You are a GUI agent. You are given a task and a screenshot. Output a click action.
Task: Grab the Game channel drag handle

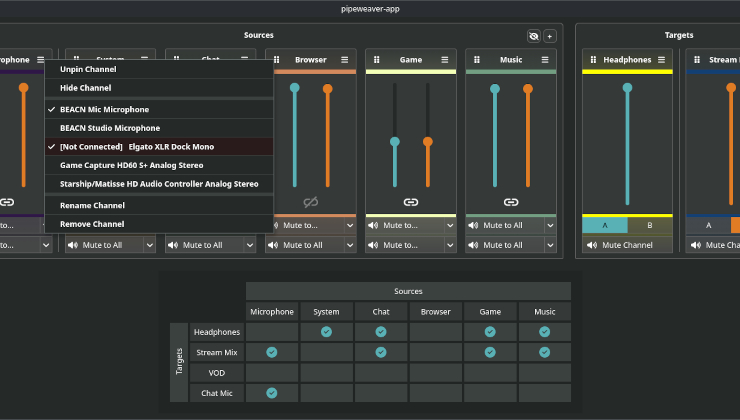tap(377, 60)
